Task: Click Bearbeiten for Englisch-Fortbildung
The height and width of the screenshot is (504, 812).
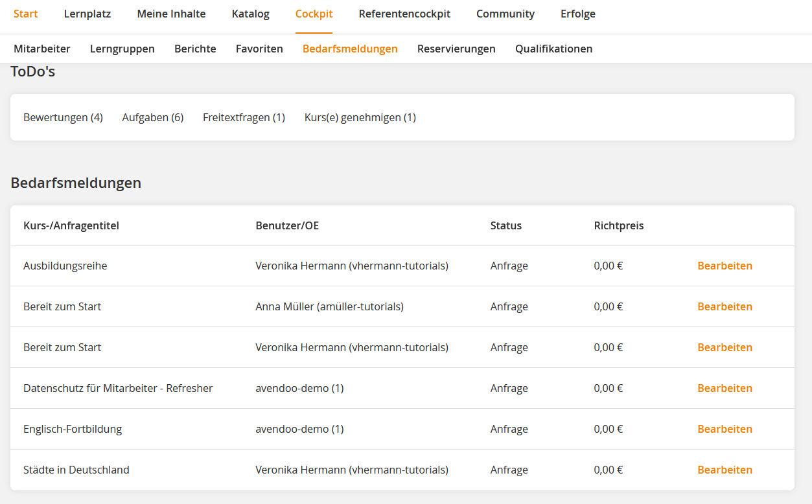Action: point(725,429)
